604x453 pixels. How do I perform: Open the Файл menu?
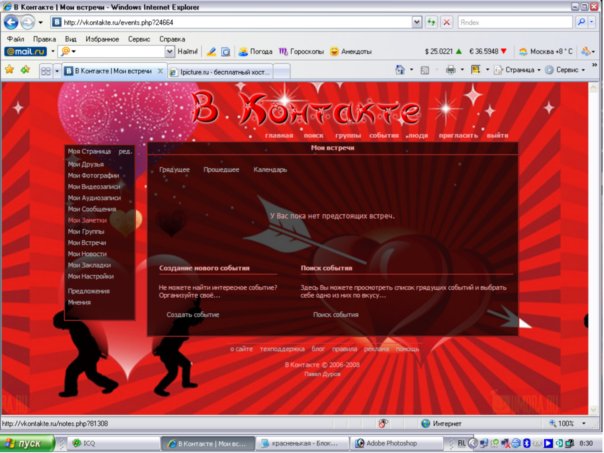[x=15, y=39]
